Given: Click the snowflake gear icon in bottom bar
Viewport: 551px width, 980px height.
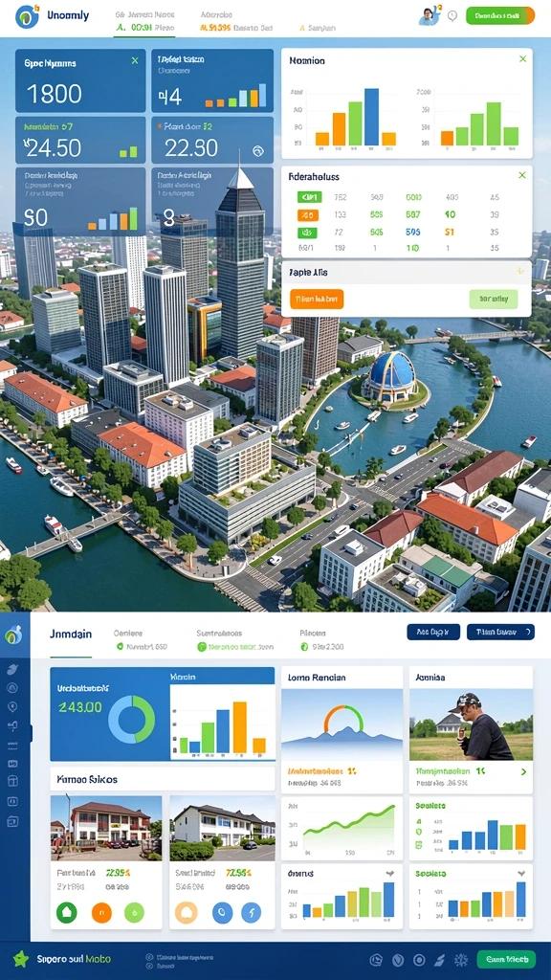Looking at the screenshot, I should [x=461, y=960].
